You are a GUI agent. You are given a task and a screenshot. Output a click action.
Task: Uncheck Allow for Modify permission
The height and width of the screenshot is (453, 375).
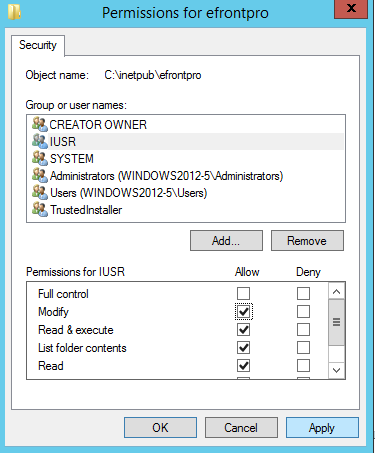(x=244, y=312)
